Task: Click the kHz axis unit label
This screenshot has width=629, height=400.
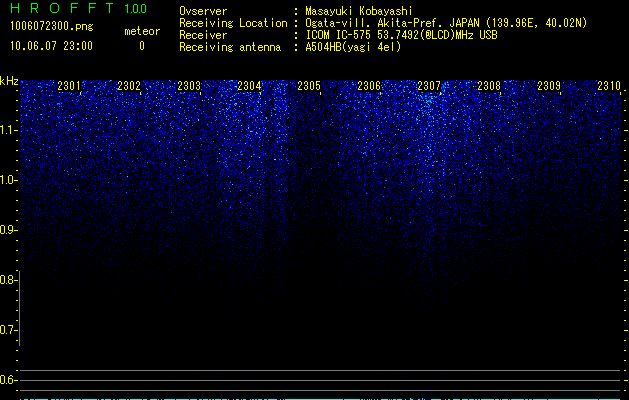Action: [x=9, y=81]
